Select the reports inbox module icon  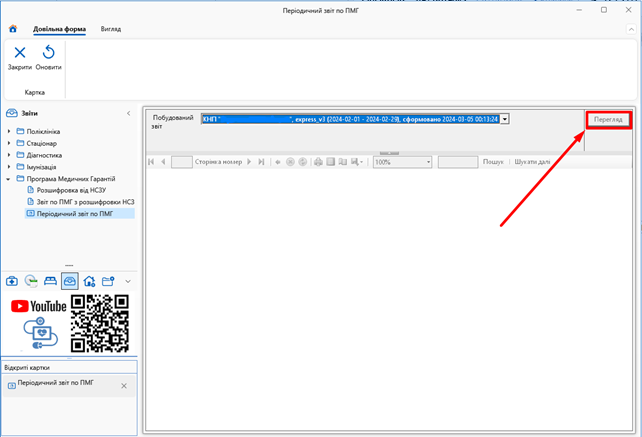70,281
